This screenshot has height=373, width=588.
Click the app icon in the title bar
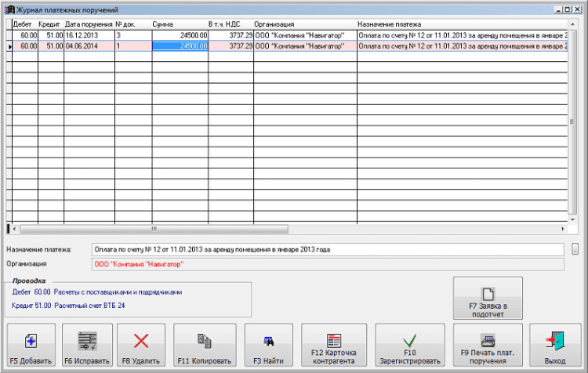click(x=9, y=9)
